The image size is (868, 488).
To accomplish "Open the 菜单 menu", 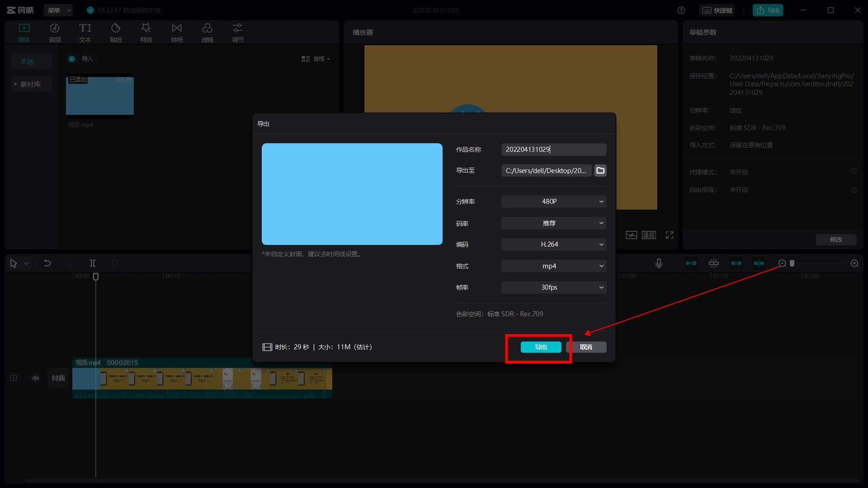I will pos(58,10).
